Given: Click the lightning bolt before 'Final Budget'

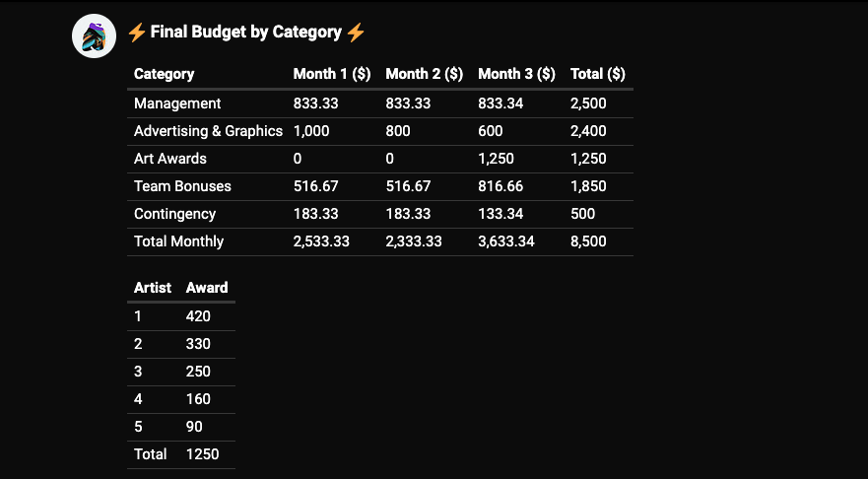Looking at the screenshot, I should pyautogui.click(x=137, y=33).
